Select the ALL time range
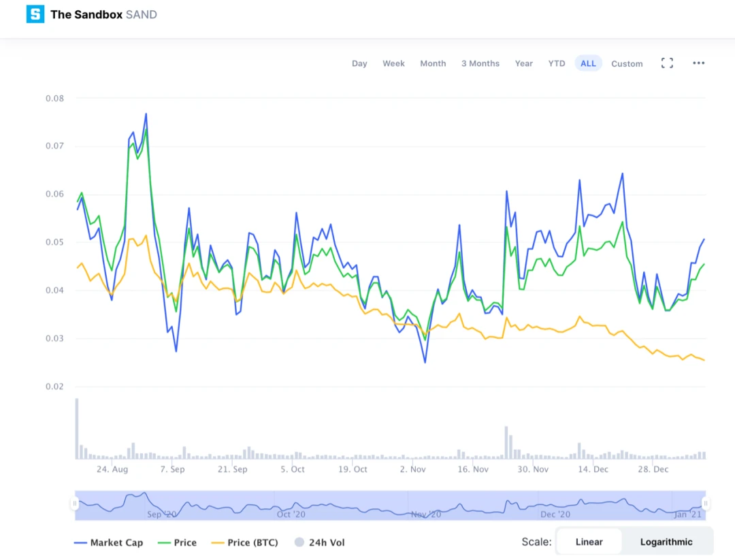Image resolution: width=735 pixels, height=560 pixels. [x=588, y=63]
